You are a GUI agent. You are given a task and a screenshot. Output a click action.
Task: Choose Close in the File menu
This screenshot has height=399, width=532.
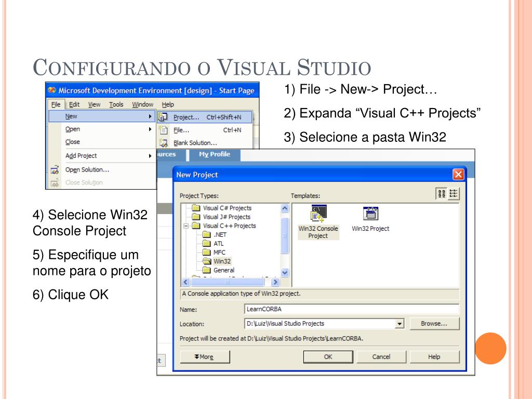(x=102, y=142)
